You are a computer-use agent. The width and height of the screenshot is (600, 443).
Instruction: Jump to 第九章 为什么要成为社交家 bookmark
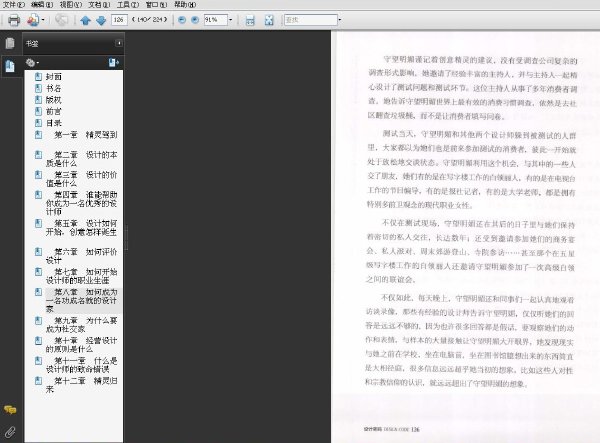coord(82,324)
